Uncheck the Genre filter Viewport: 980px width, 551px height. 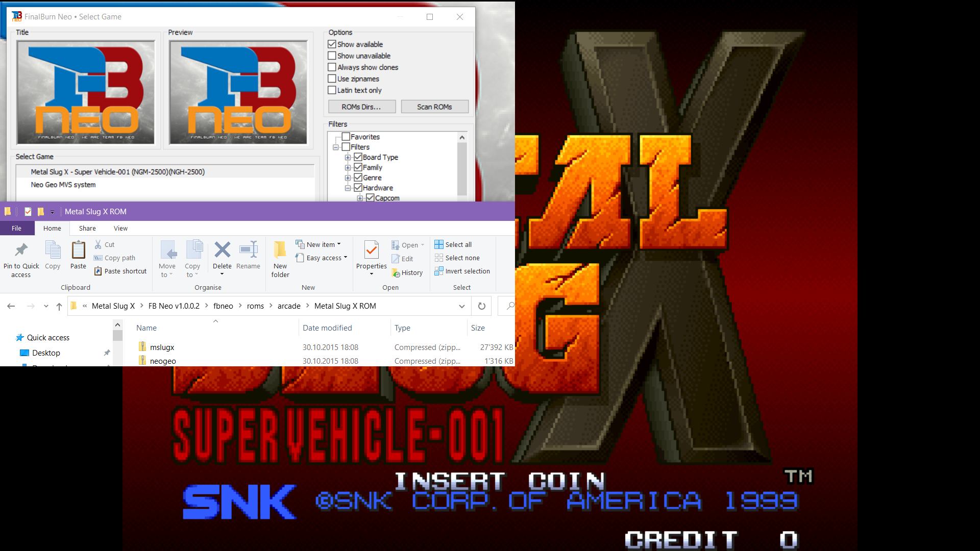point(358,178)
